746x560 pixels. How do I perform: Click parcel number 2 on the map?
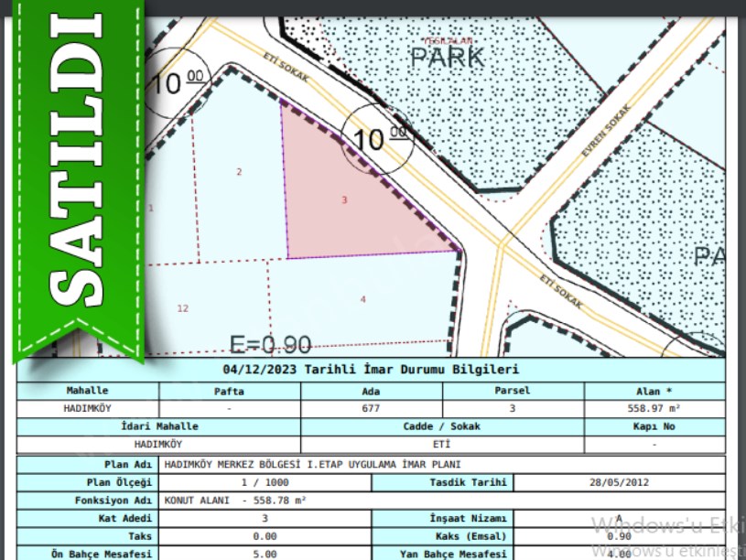click(x=239, y=172)
